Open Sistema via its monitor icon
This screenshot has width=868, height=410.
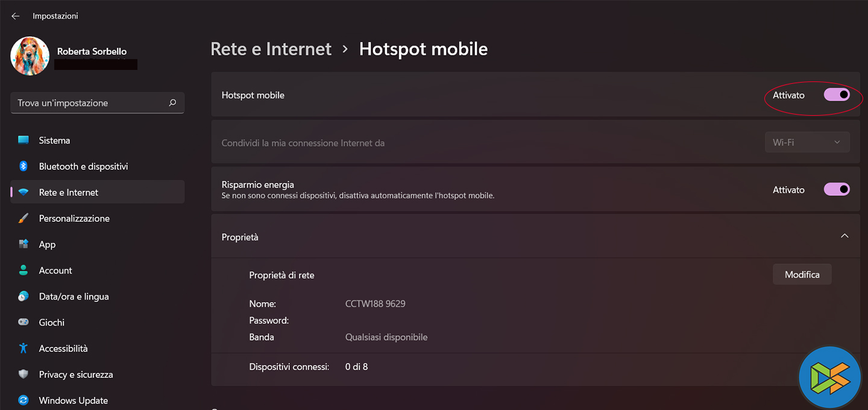(x=24, y=140)
